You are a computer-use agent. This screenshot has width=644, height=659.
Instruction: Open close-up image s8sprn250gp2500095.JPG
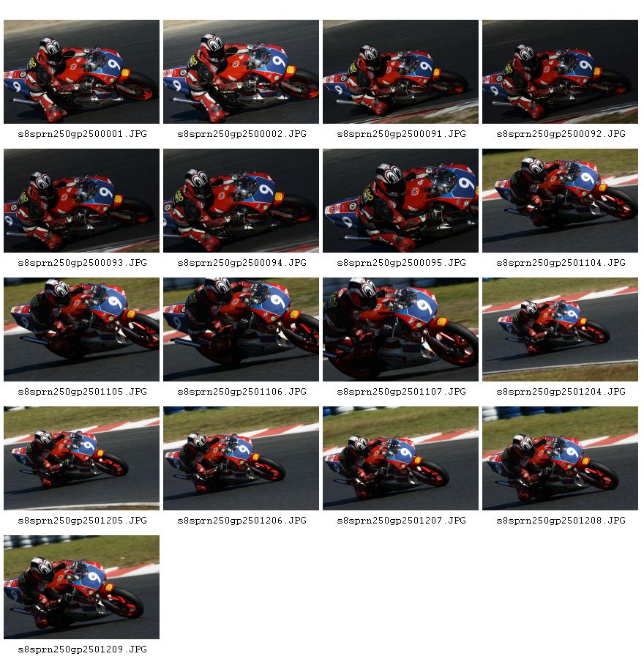point(401,201)
